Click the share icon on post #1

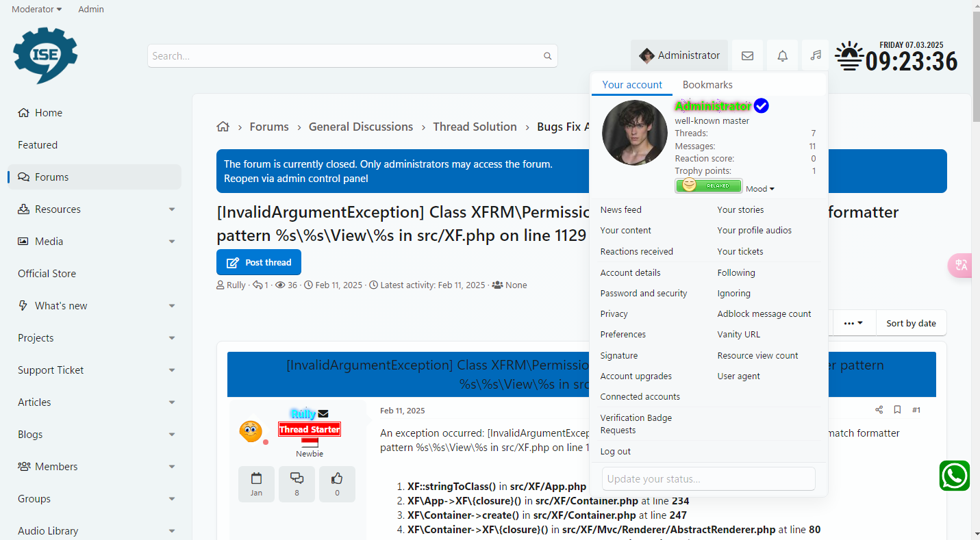879,410
